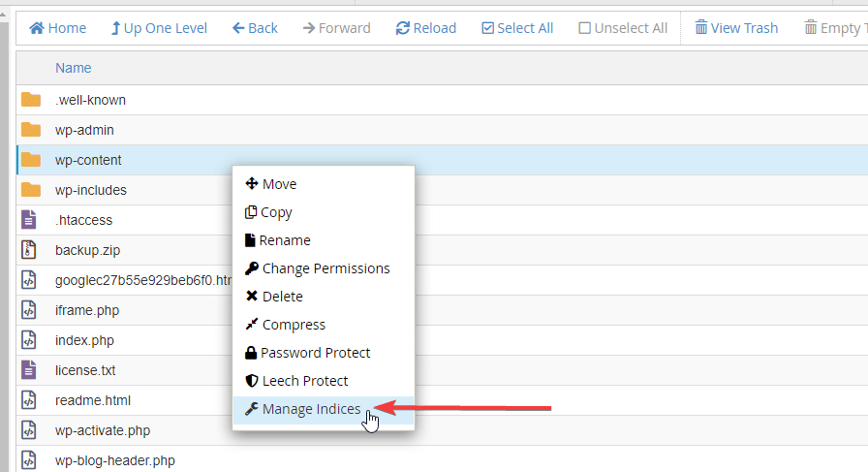The height and width of the screenshot is (472, 868).
Task: Open View Trash
Action: pyautogui.click(x=736, y=28)
